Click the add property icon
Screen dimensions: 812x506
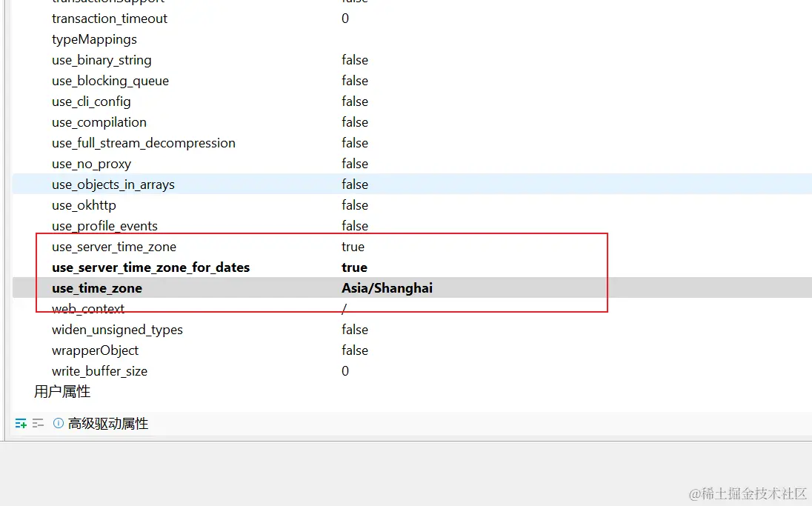click(x=21, y=424)
